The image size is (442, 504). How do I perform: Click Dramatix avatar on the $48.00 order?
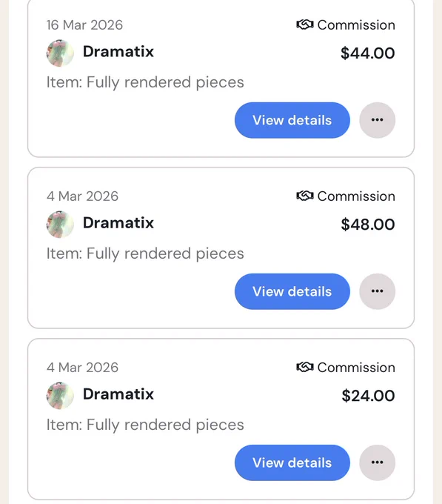pyautogui.click(x=60, y=225)
